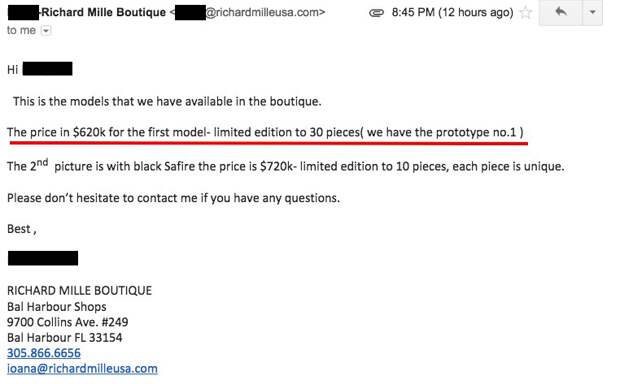Click the sender address @richardmilleusa.com in the header
Screen dimensions: 620x384
[x=265, y=12]
